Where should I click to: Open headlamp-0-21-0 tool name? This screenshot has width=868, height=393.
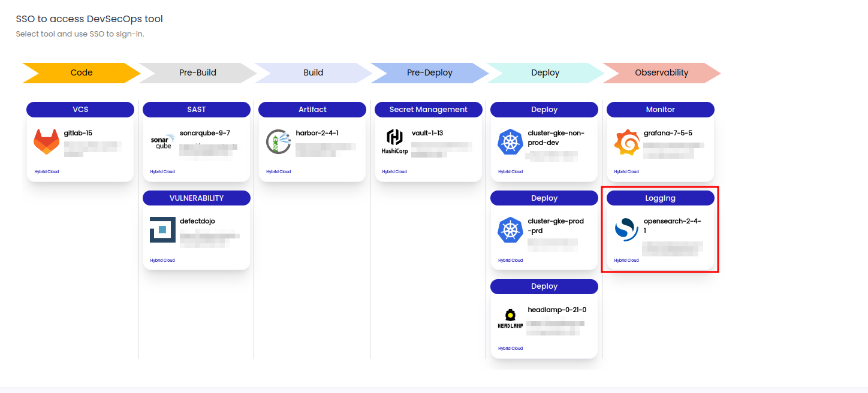pyautogui.click(x=557, y=310)
